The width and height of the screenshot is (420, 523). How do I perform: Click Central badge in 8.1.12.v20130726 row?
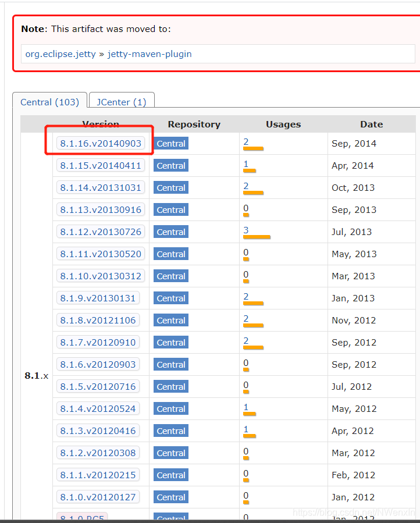[171, 232]
